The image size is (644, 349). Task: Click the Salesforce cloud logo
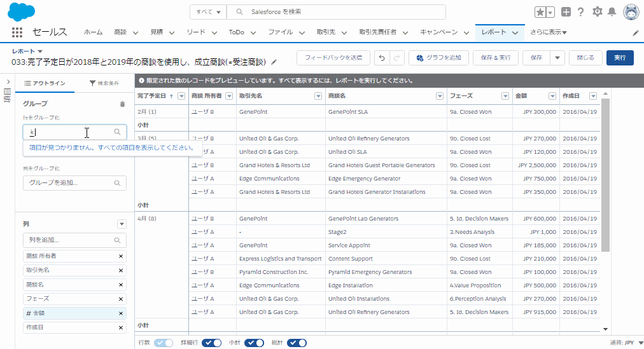click(x=22, y=11)
